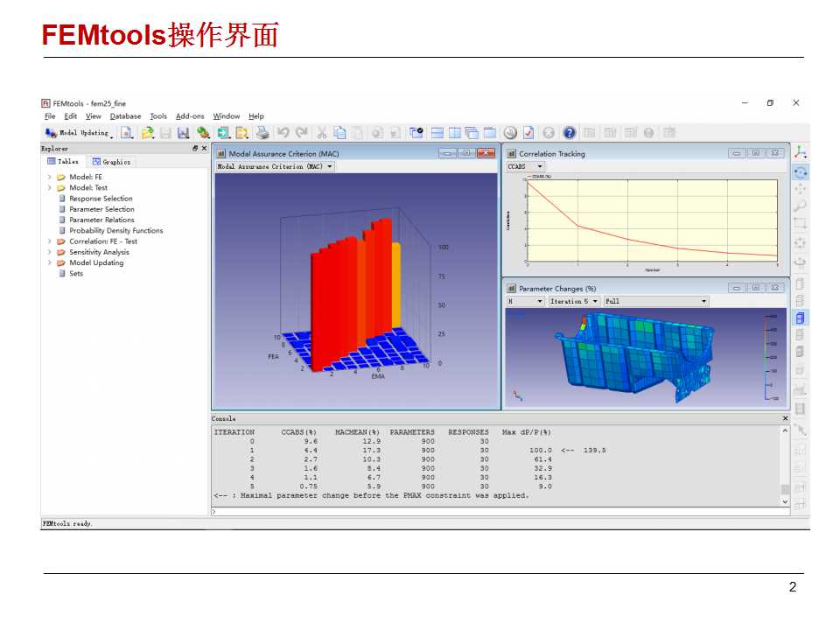Select Response Selection in Explorer tree
The width and height of the screenshot is (840, 630).
(101, 199)
